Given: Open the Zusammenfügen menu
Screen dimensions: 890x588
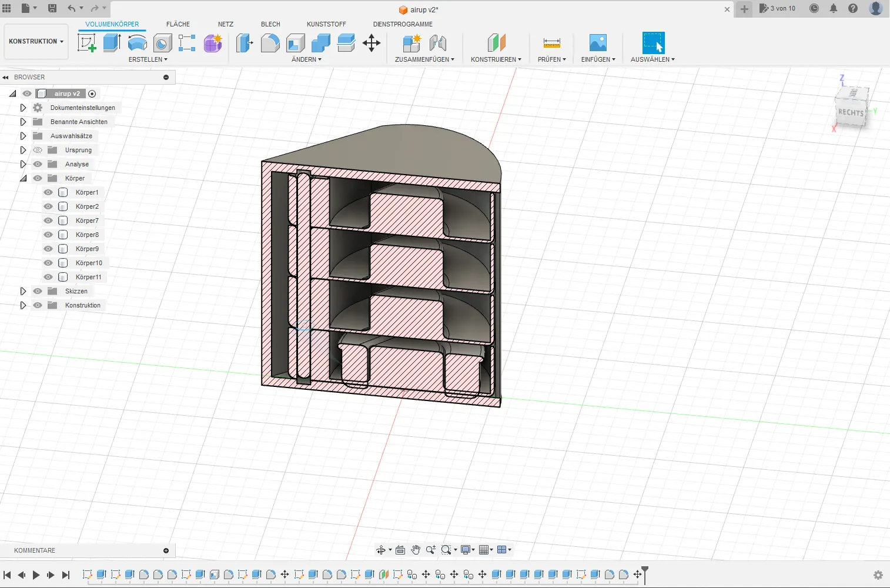Looking at the screenshot, I should point(424,59).
